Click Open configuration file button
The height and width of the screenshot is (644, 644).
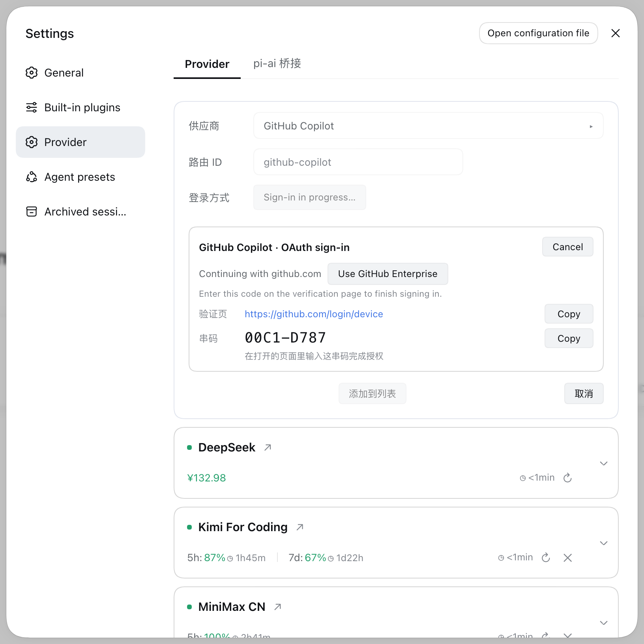click(x=538, y=33)
